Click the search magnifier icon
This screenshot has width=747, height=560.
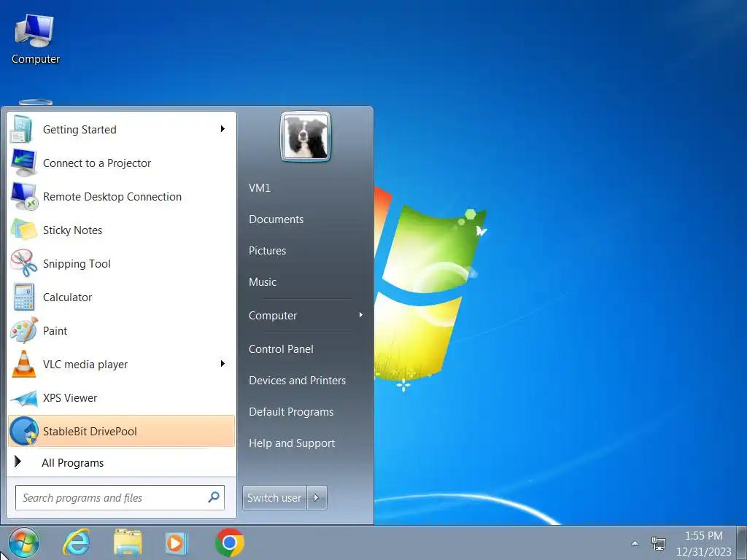[214, 497]
